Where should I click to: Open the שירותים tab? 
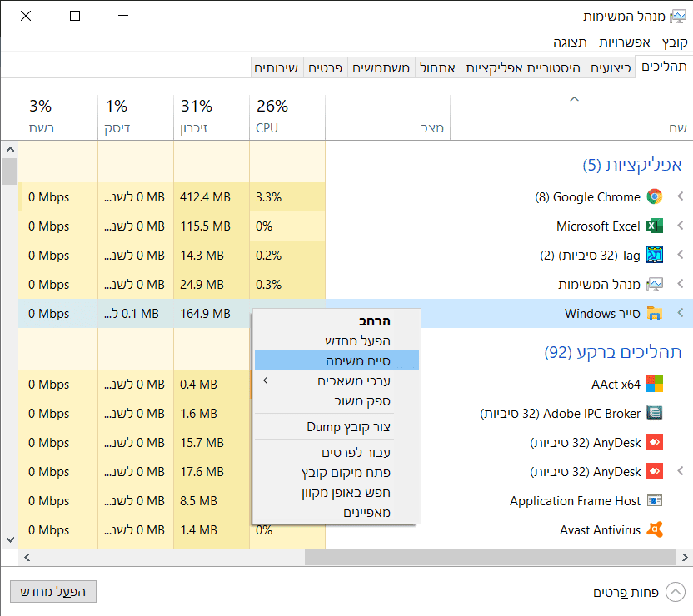(x=276, y=67)
